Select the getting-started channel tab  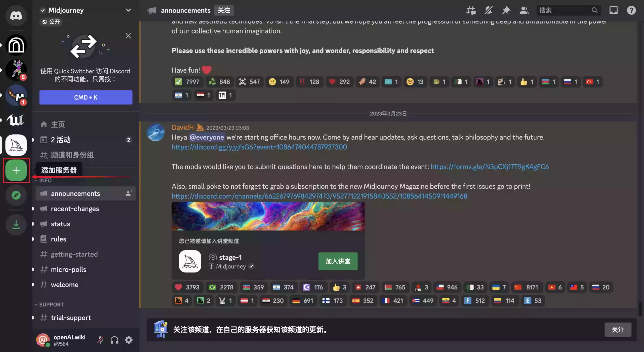point(74,254)
